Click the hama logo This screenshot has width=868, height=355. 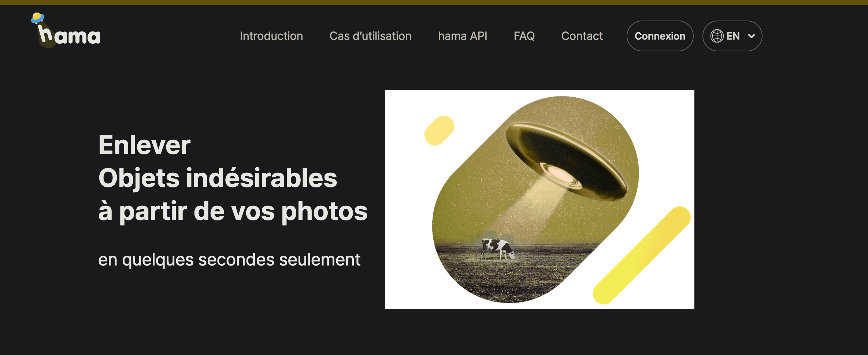pyautogui.click(x=66, y=30)
